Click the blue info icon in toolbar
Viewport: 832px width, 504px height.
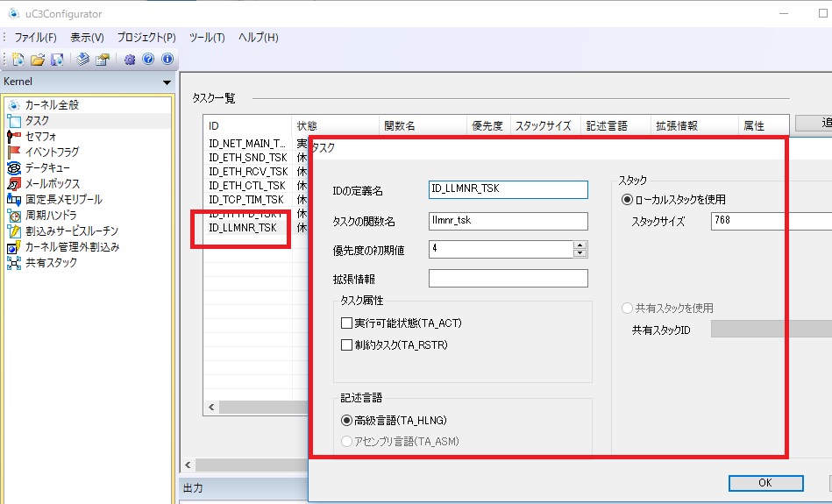coord(167,60)
